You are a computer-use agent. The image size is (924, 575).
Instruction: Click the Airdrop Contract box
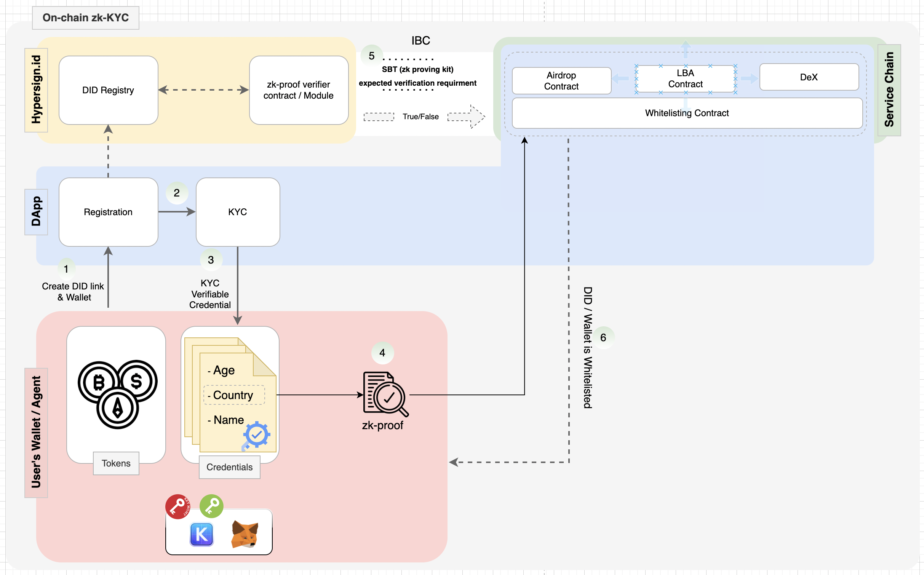pos(561,81)
